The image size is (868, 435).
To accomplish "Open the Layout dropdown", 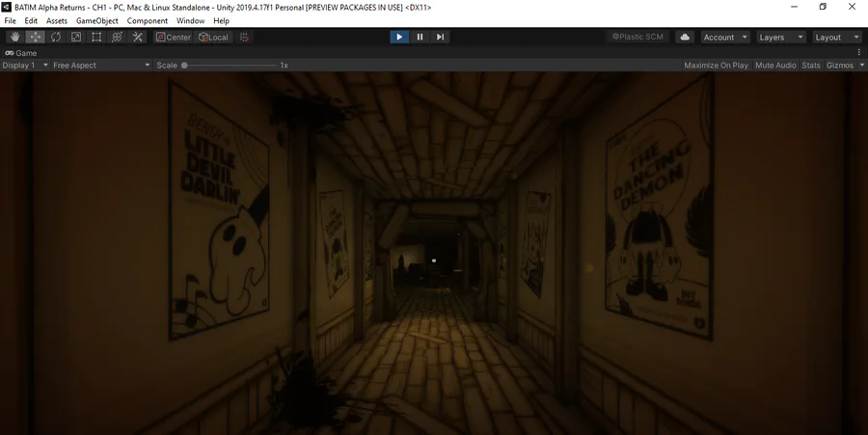I will point(837,37).
